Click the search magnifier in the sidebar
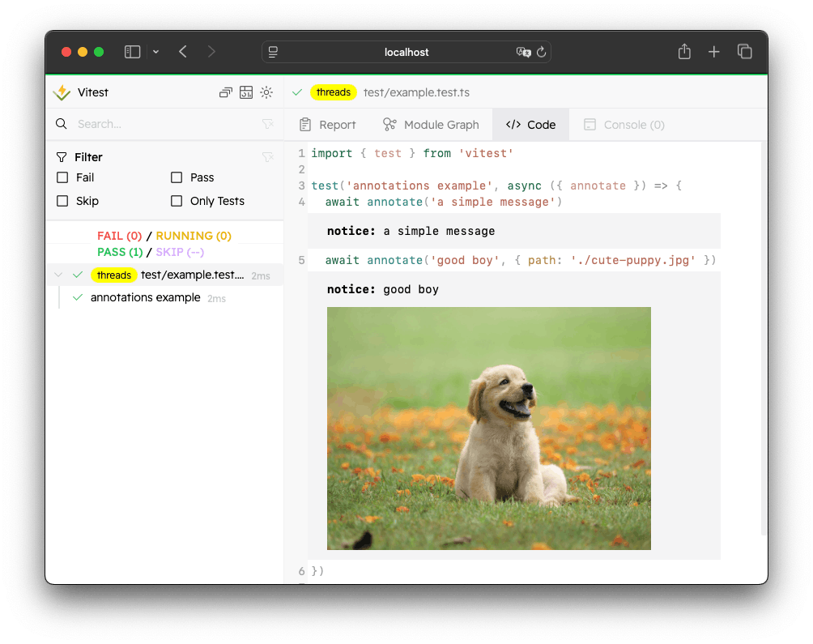Image resolution: width=813 pixels, height=644 pixels. click(x=61, y=124)
